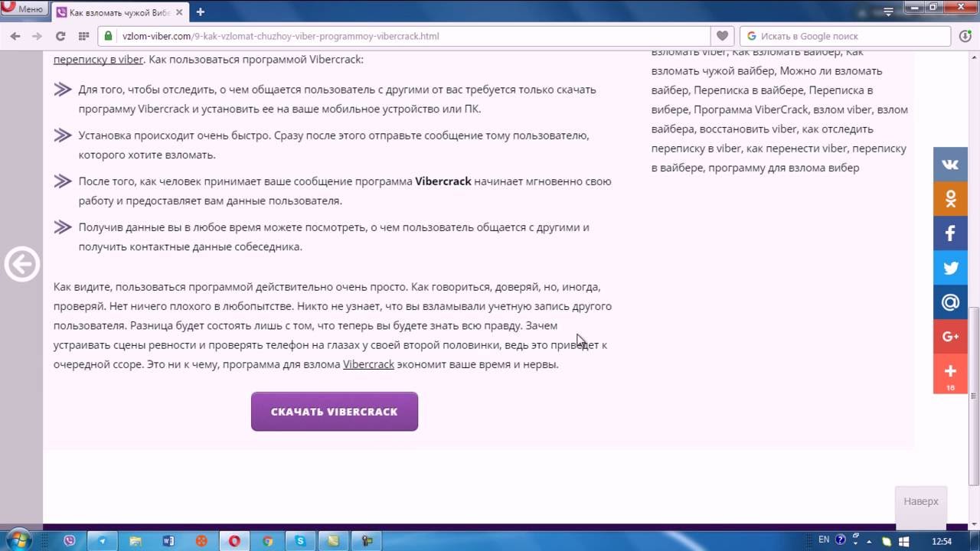This screenshot has height=551, width=980.
Task: Open a new tab with plus button
Action: click(x=201, y=11)
